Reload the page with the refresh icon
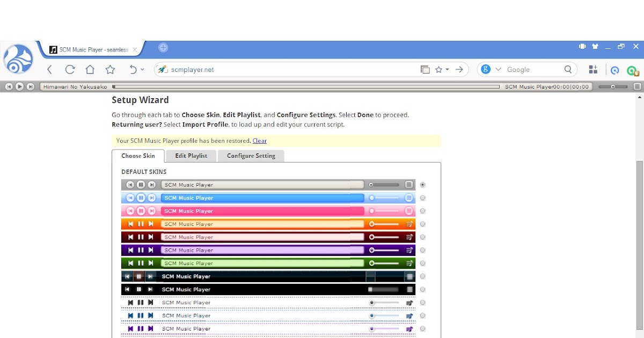 (70, 69)
